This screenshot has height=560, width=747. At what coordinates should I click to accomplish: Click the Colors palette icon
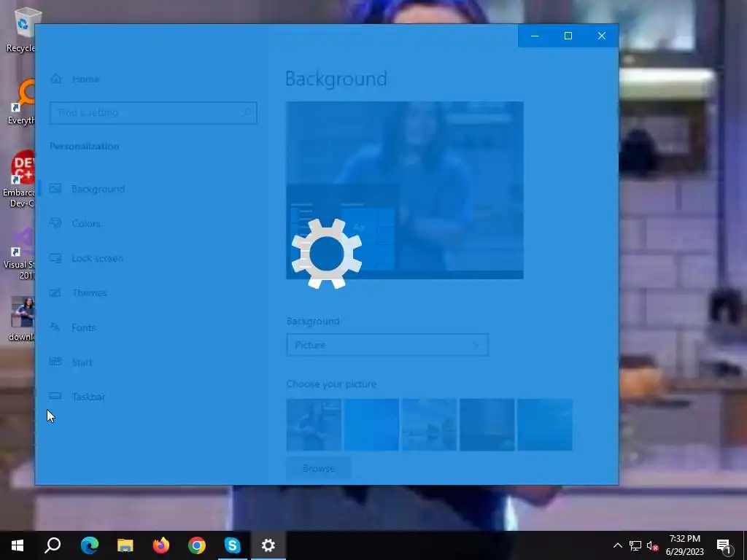coord(55,222)
